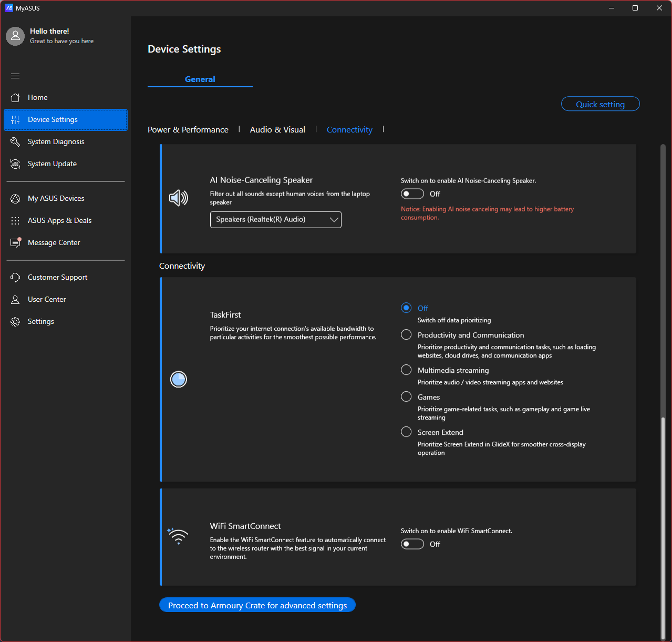Screen dimensions: 672x642
Task: Click the Message Center icon
Action: click(15, 242)
